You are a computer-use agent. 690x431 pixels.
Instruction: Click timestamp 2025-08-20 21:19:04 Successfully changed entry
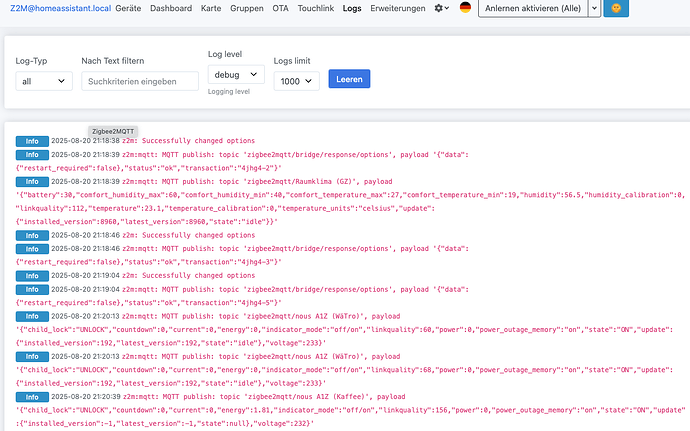(85, 275)
